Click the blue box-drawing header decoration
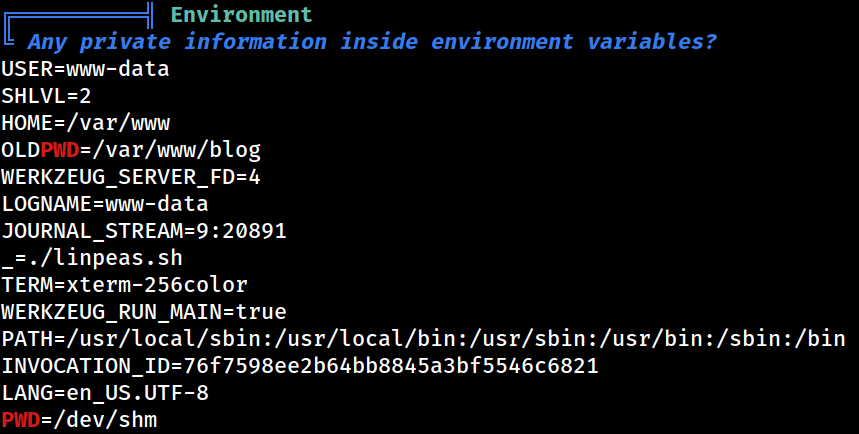 pyautogui.click(x=78, y=22)
